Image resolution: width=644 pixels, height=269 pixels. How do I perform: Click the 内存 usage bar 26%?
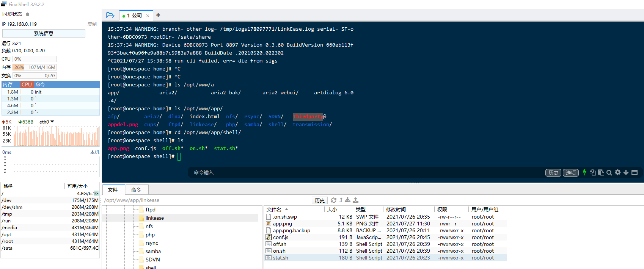[x=35, y=67]
